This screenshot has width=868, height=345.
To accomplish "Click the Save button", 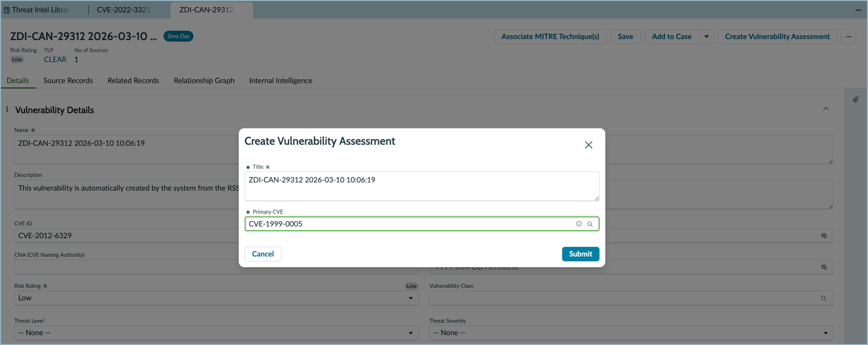I will click(x=626, y=37).
